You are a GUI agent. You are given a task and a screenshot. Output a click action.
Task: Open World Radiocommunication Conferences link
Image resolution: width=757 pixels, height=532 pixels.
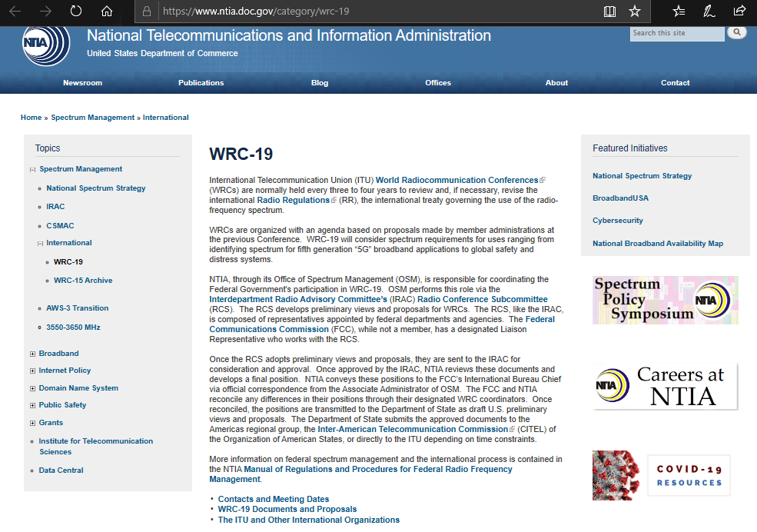457,180
